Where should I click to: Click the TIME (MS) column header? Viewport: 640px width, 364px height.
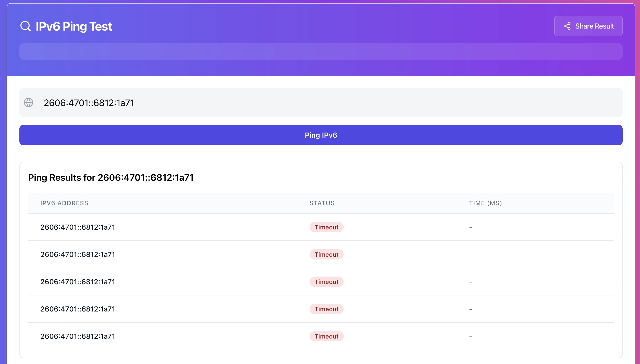pyautogui.click(x=485, y=203)
